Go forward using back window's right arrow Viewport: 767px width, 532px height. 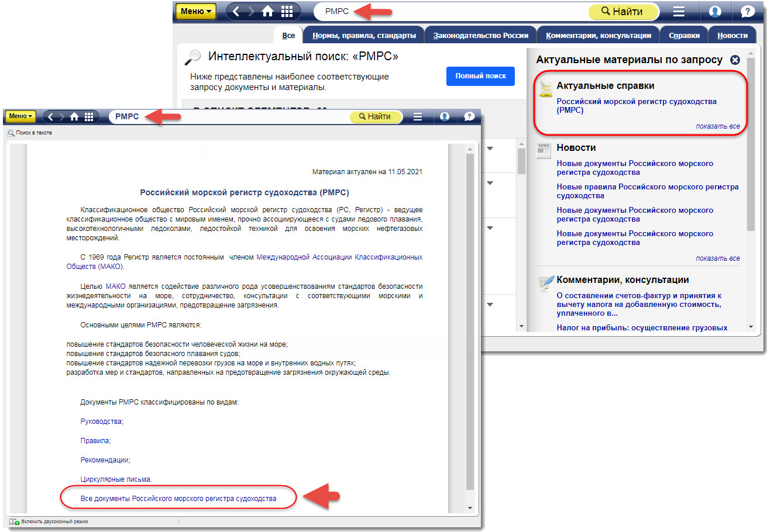252,11
